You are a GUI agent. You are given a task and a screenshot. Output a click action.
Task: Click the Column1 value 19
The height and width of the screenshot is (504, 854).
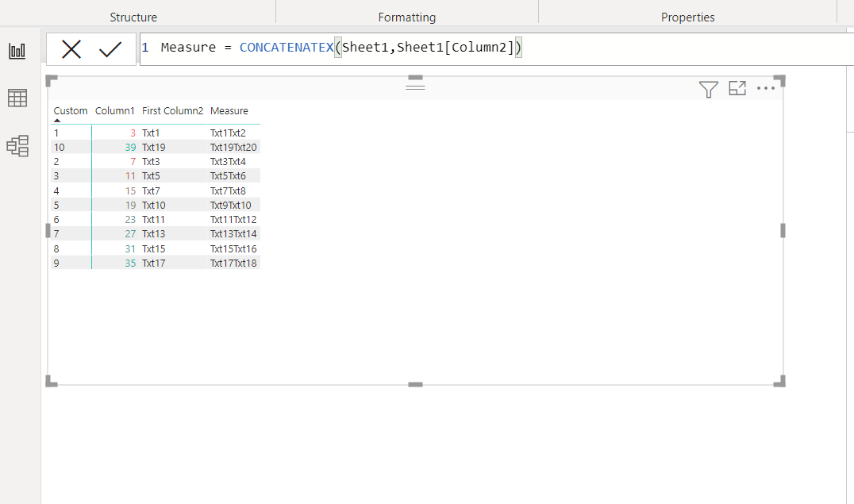130,205
